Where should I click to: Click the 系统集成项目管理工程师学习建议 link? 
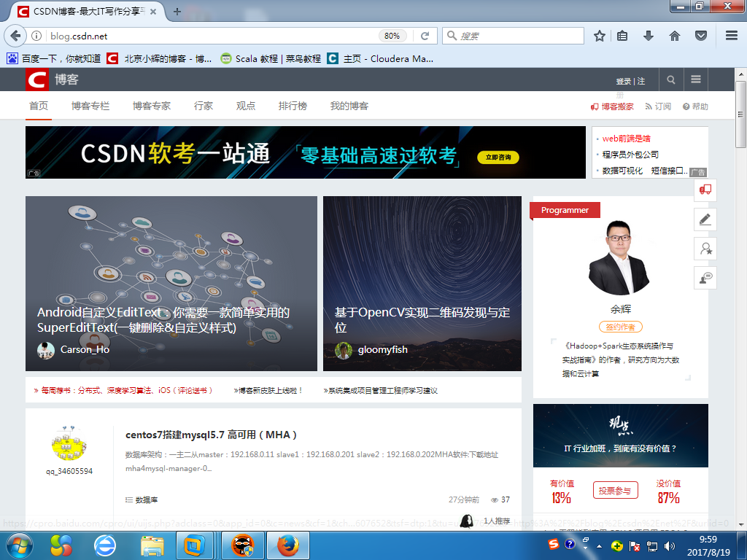(x=380, y=391)
